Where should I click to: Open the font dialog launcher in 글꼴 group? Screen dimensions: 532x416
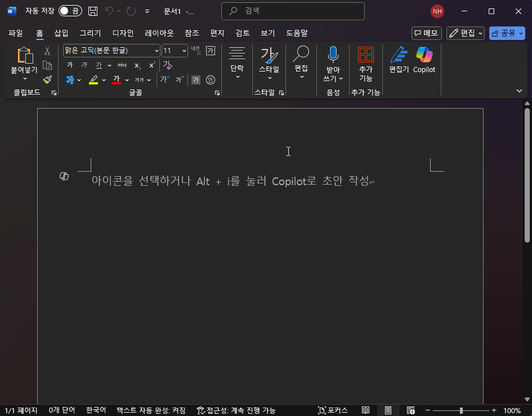click(x=217, y=93)
